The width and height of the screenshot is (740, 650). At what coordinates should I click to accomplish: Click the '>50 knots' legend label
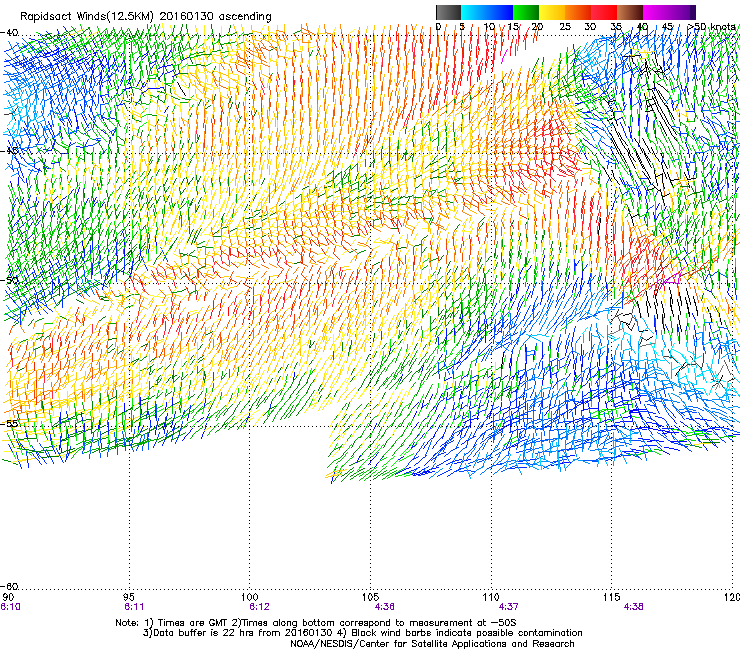712,26
